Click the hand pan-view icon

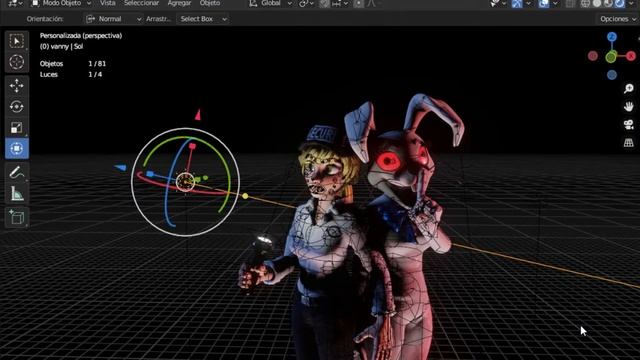[x=629, y=107]
